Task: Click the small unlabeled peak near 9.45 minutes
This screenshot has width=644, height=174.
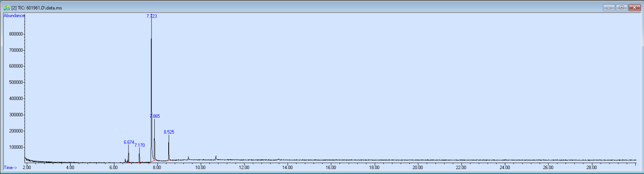Action: tap(188, 158)
